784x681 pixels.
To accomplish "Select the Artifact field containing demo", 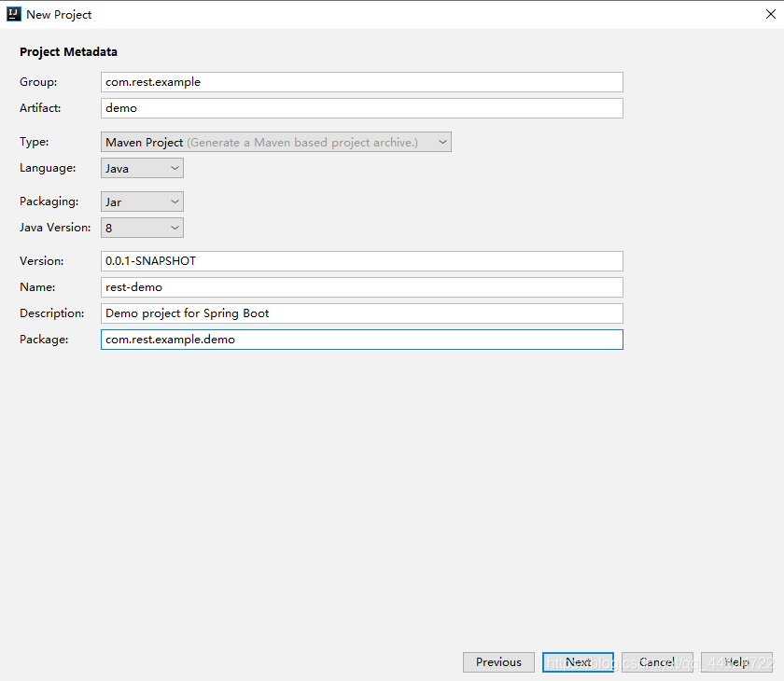I will click(361, 108).
